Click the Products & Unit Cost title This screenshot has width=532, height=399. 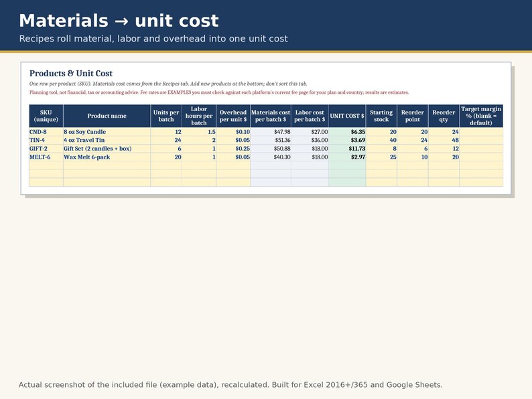71,73
